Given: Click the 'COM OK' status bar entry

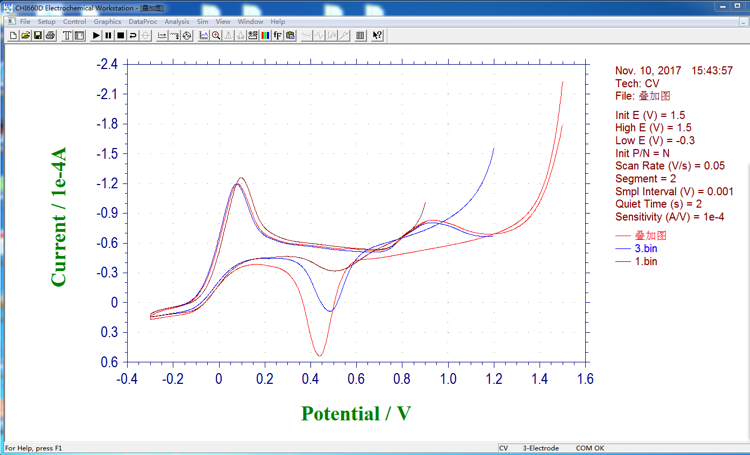Looking at the screenshot, I should (x=590, y=448).
